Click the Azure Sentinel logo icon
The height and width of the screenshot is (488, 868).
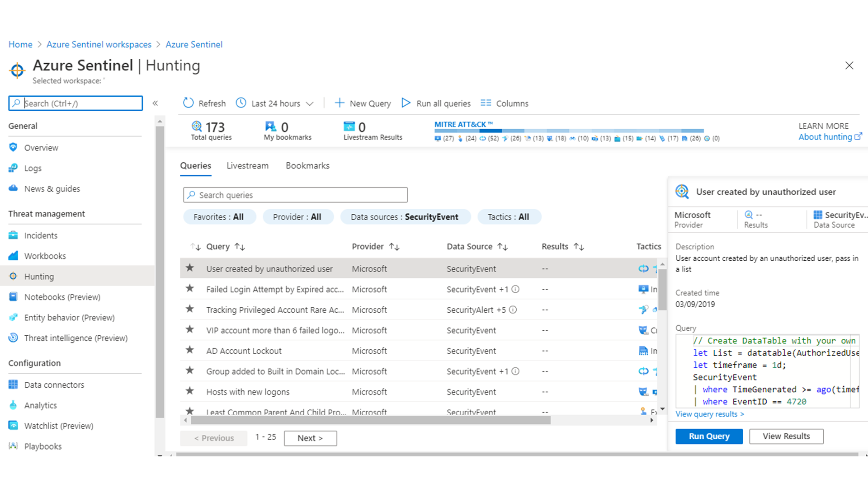tap(17, 70)
